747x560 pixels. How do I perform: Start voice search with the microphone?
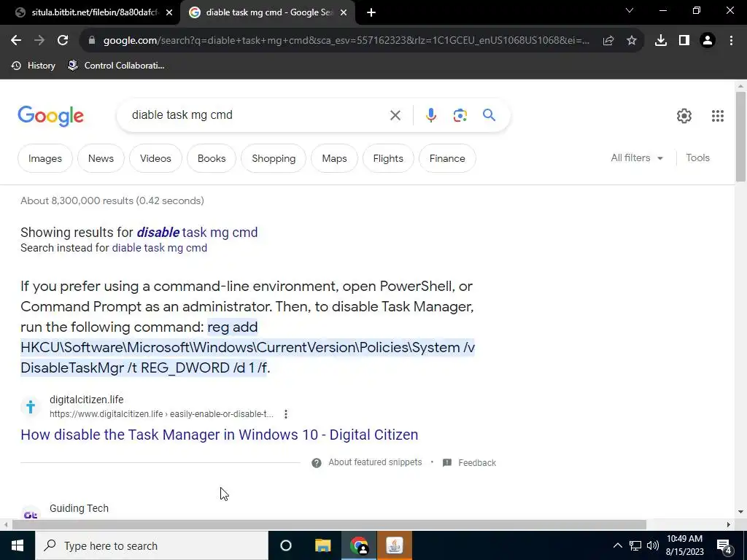coord(431,115)
